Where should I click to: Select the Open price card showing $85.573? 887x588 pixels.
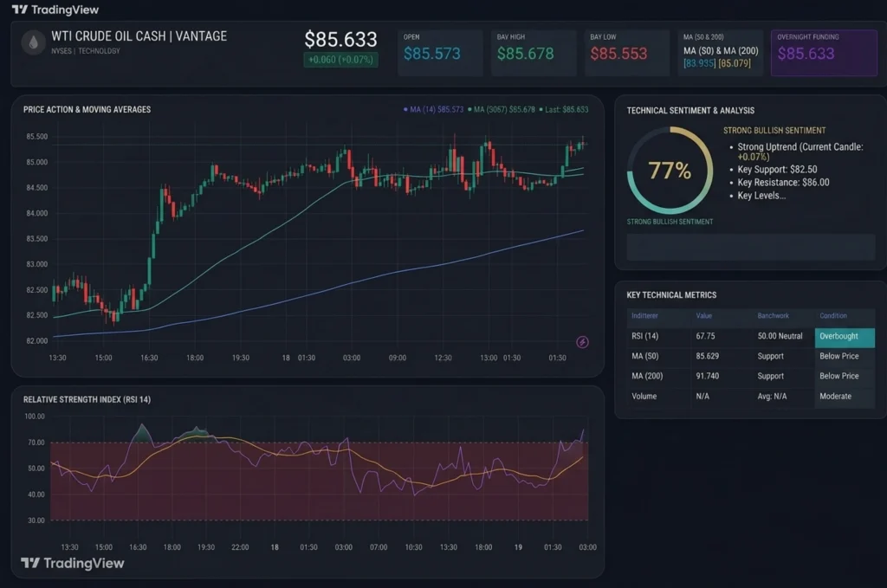point(440,53)
